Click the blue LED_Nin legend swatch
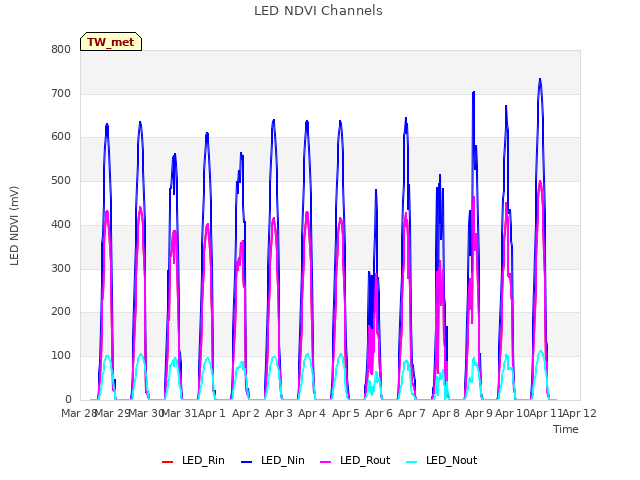Image resolution: width=640 pixels, height=480 pixels. [247, 462]
